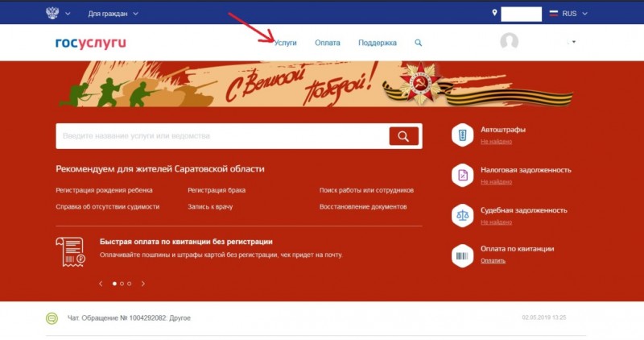
Task: Select the second carousel dot indicator
Action: pyautogui.click(x=122, y=284)
